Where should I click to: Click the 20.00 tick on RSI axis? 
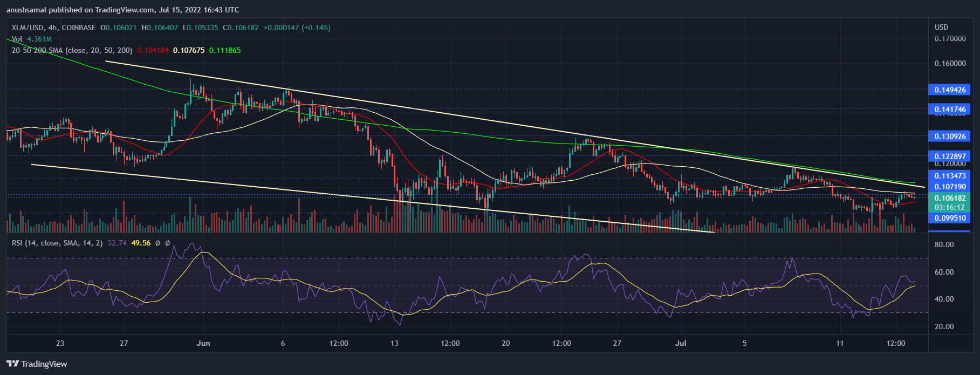coord(944,327)
